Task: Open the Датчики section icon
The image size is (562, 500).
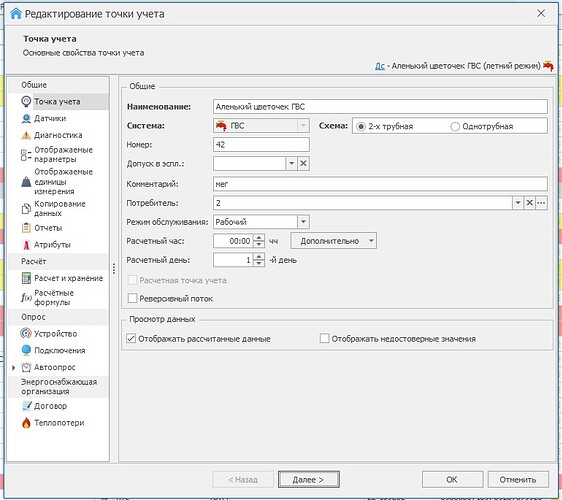Action: click(26, 118)
